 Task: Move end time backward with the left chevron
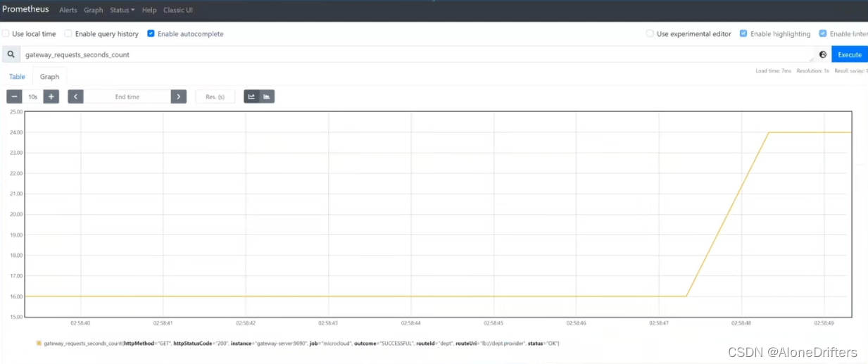pyautogui.click(x=75, y=96)
